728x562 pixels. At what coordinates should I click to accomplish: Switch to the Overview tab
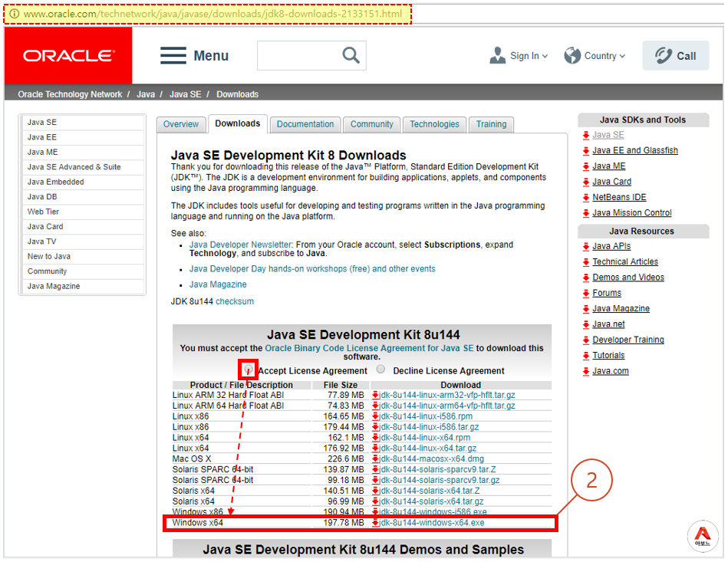[181, 124]
